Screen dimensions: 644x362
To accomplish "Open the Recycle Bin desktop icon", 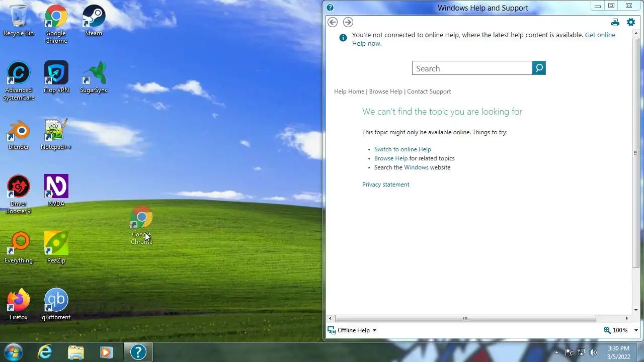I will point(19,21).
